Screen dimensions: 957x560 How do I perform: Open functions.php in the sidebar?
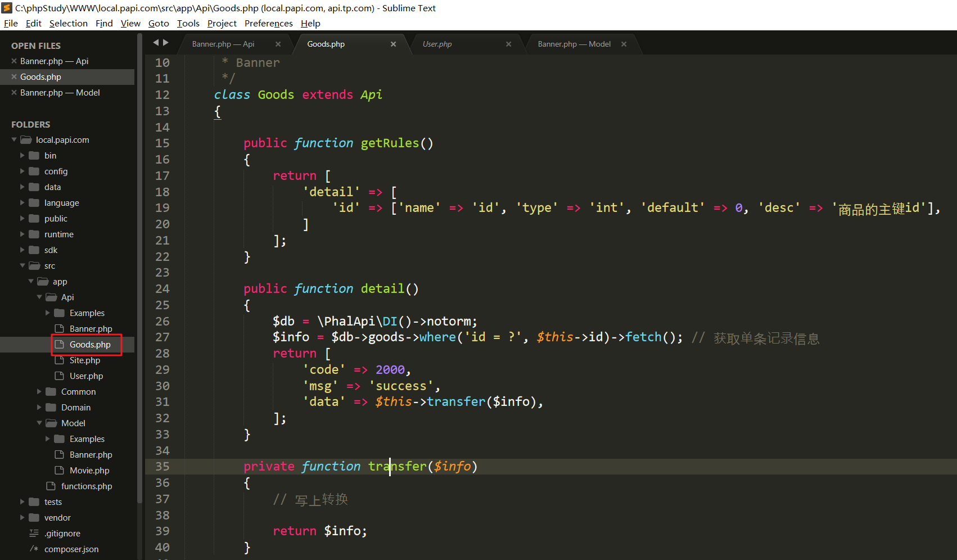87,486
